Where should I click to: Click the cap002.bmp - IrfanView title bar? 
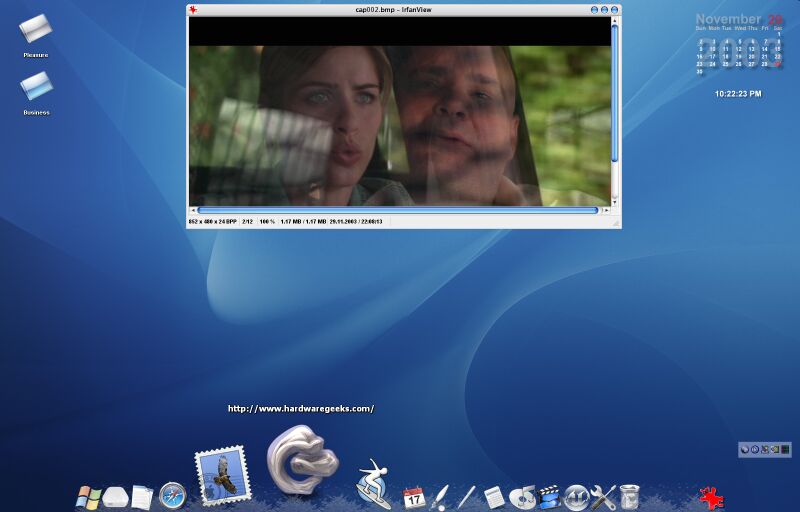(393, 10)
